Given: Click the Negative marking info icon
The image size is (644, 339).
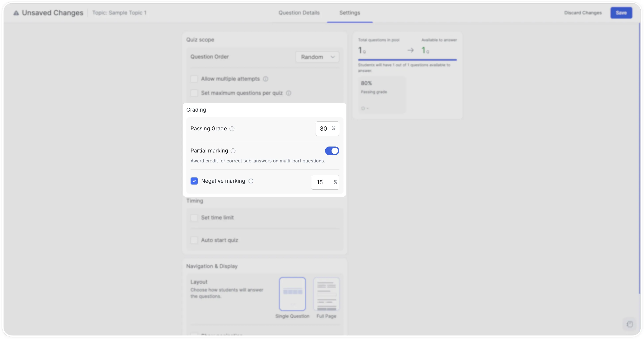Looking at the screenshot, I should point(251,181).
